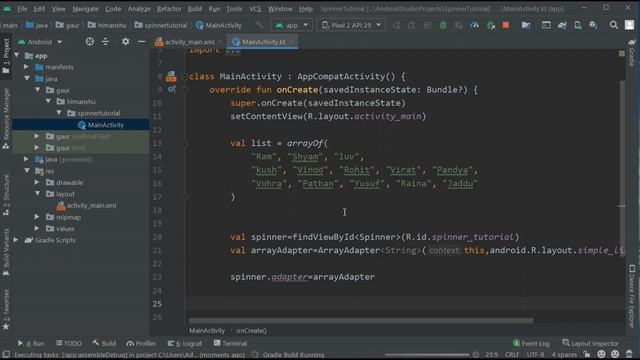Viewport: 640px width, 360px height.
Task: Open Pixel 2 API 29 device dropdown
Action: pyautogui.click(x=351, y=25)
